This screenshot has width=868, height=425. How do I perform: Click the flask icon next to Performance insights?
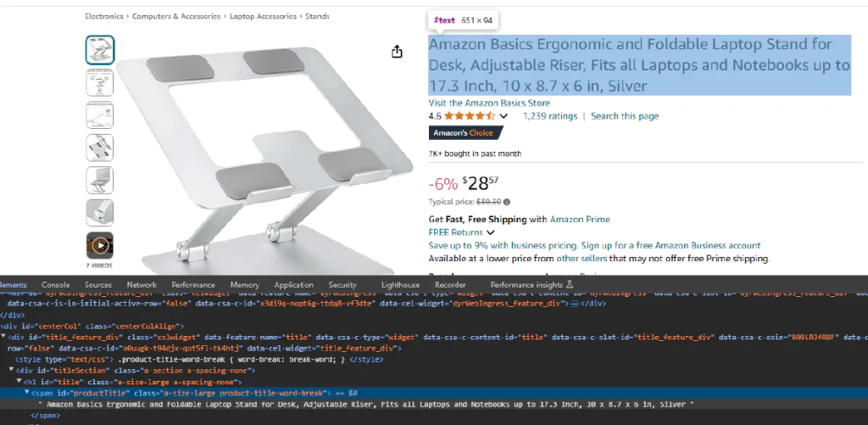coord(569,284)
